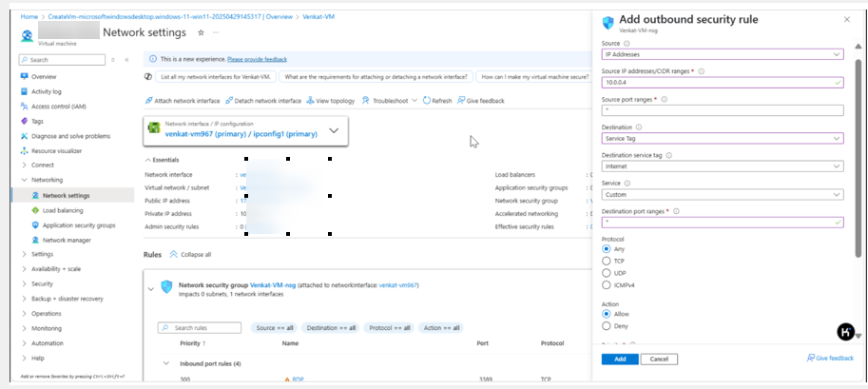Collapse the Inbound port rules group
Image resolution: width=868 pixels, height=389 pixels.
(166, 364)
